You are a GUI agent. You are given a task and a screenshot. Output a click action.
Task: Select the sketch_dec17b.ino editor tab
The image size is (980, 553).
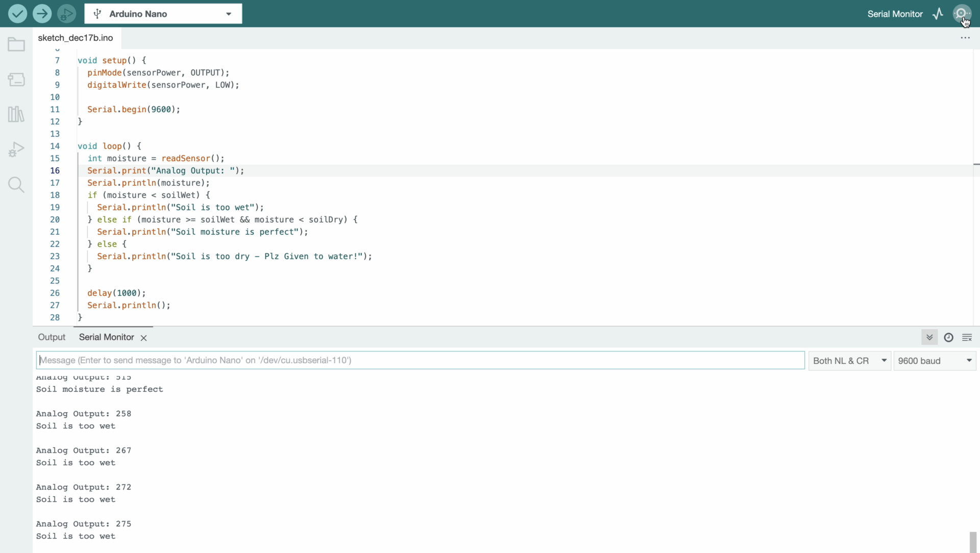(76, 38)
